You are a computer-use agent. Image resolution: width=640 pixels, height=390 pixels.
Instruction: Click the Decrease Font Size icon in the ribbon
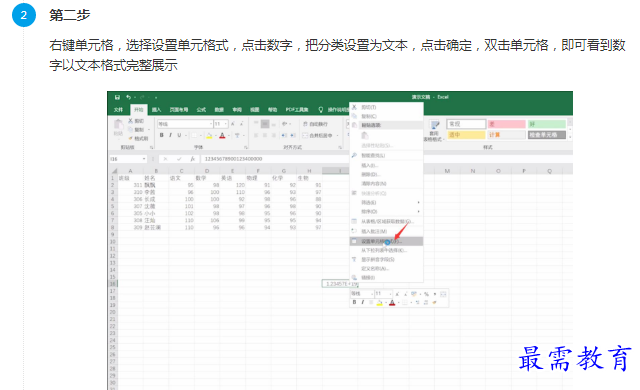coord(242,124)
